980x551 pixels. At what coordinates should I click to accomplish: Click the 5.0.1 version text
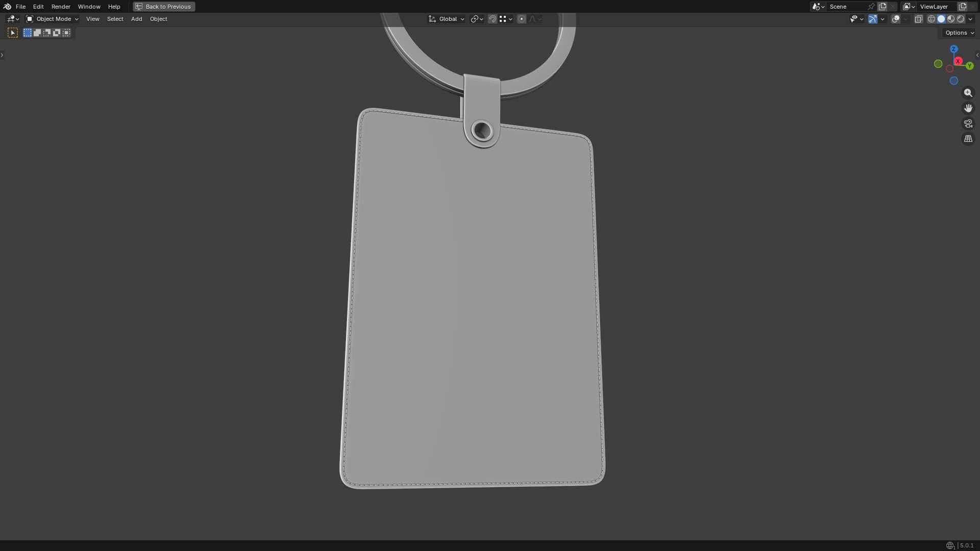(x=966, y=545)
